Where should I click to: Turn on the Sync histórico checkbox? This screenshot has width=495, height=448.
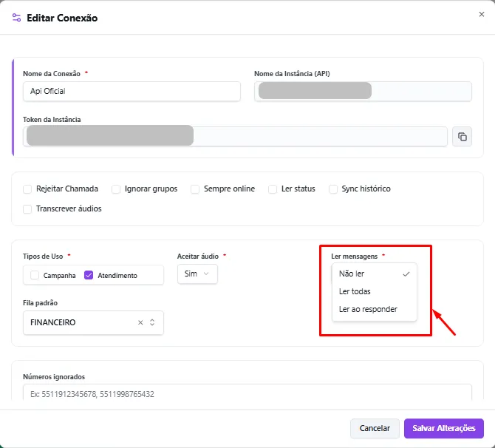coord(333,189)
